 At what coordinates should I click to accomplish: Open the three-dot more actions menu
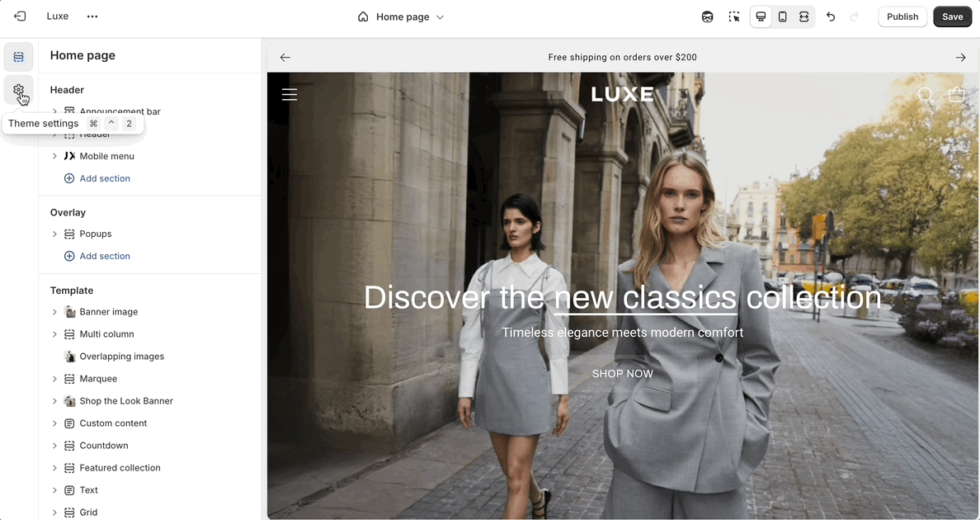[x=92, y=17]
